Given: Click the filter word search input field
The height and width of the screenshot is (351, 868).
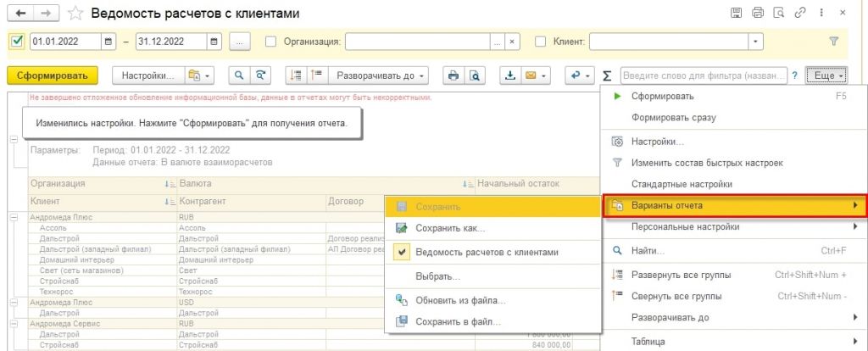Looking at the screenshot, I should 704,75.
